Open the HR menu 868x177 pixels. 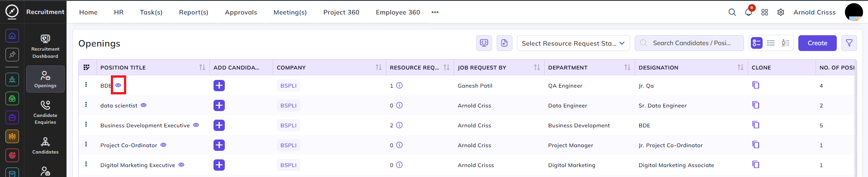coord(119,12)
